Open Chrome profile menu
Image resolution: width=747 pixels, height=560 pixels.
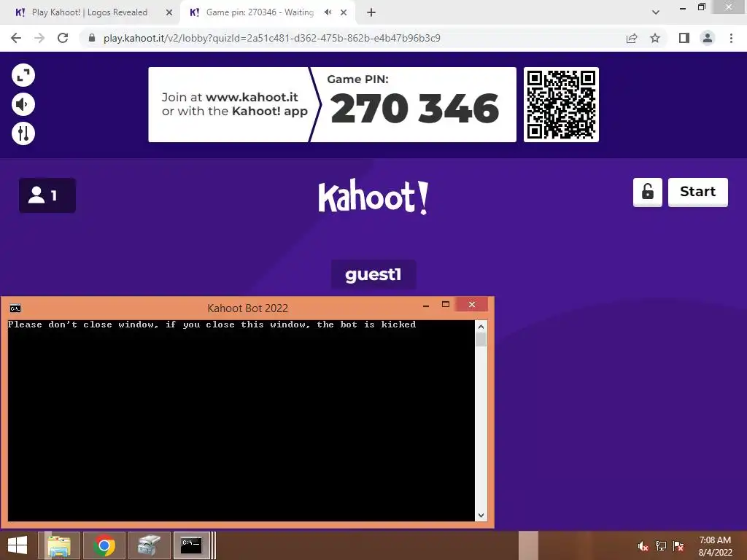[x=708, y=38]
